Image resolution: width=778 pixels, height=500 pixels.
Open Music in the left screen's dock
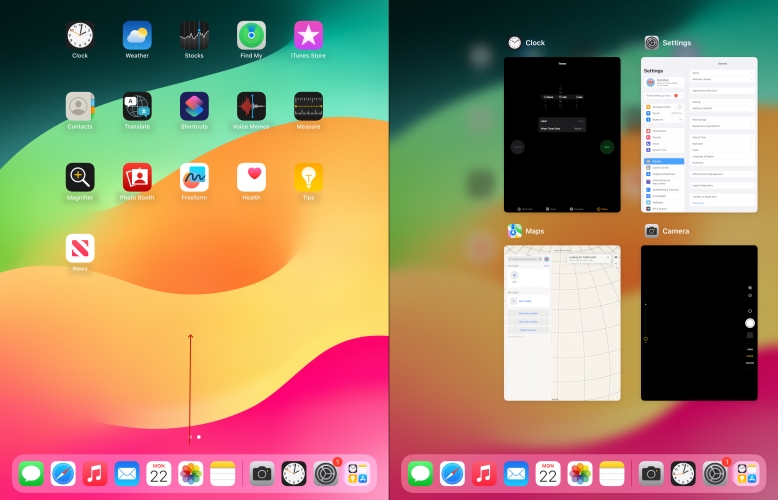coord(95,474)
